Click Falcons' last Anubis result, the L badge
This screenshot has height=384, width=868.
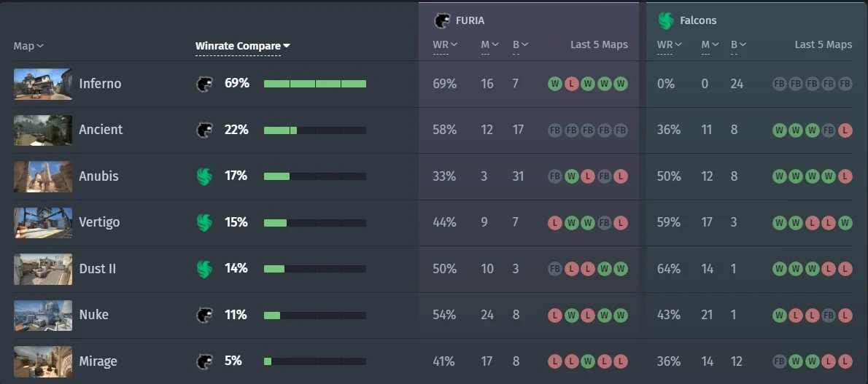pyautogui.click(x=845, y=176)
